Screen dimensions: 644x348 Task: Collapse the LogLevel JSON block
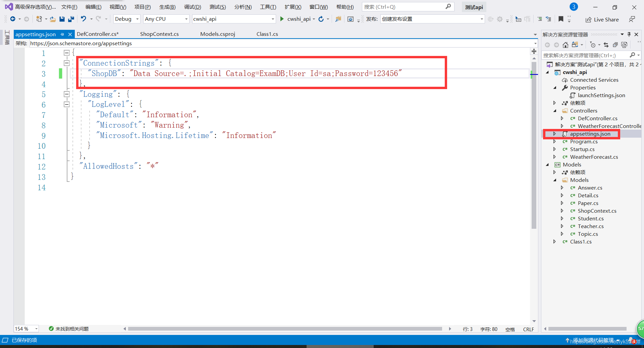click(66, 105)
